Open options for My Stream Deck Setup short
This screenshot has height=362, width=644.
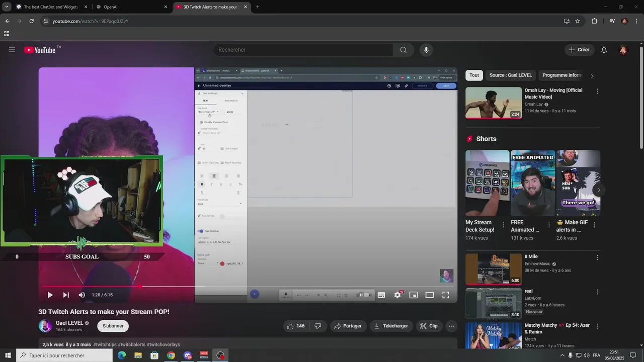504,225
